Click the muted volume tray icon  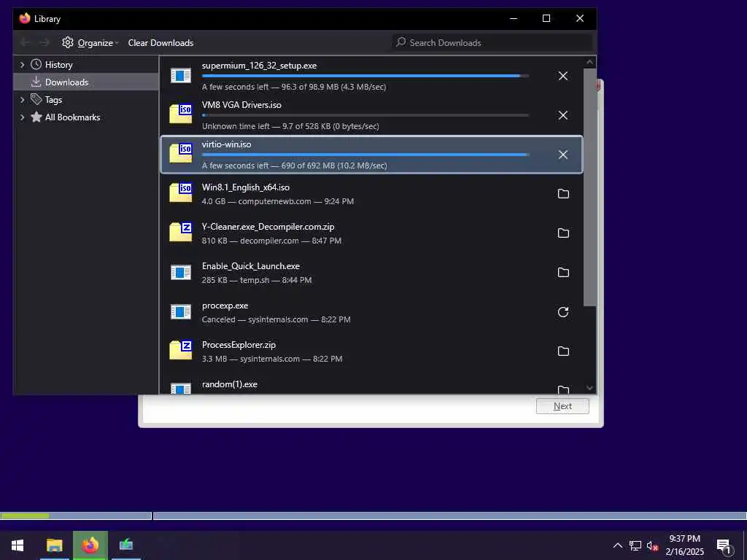[653, 545]
